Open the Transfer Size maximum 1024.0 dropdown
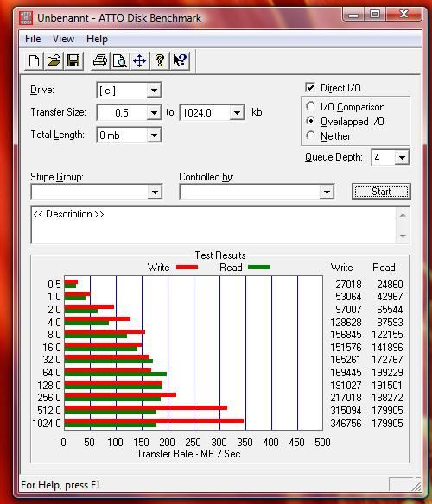Screen dimensions: 432x504 (x=238, y=113)
